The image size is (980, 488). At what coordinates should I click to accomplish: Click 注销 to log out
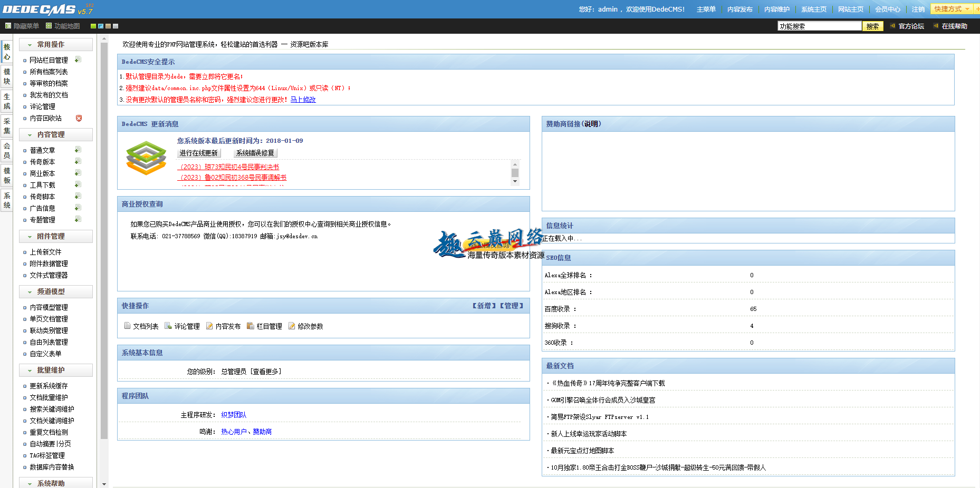[x=918, y=9]
